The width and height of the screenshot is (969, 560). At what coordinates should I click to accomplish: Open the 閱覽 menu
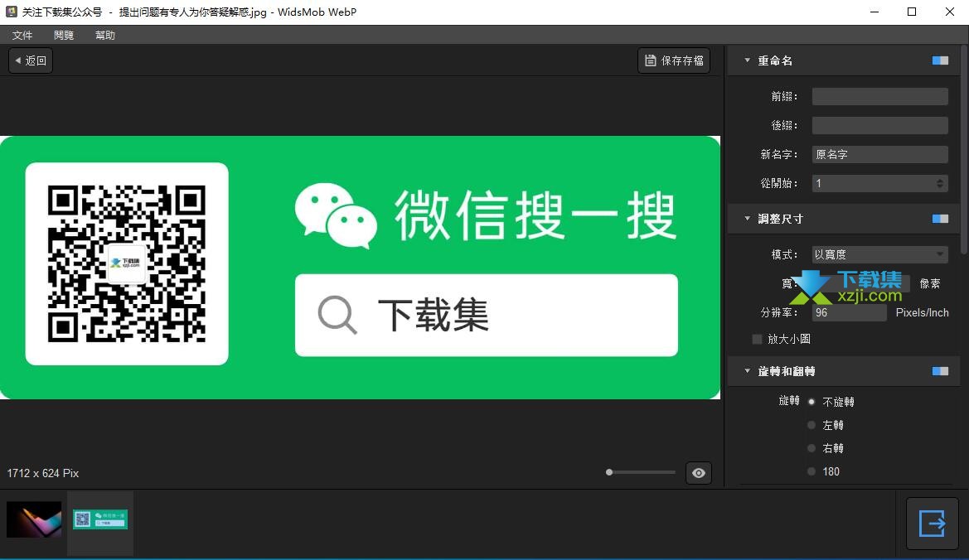click(x=64, y=35)
